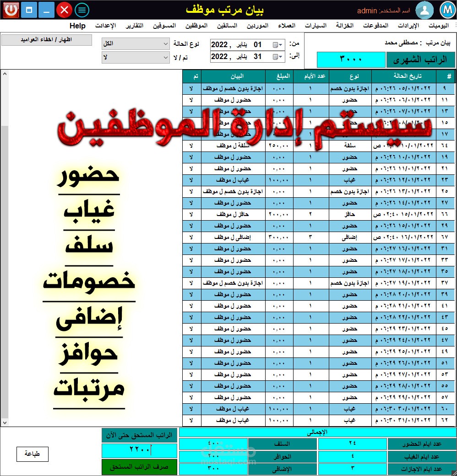Click the 'من' start date field
457x476 pixels.
pos(247,45)
